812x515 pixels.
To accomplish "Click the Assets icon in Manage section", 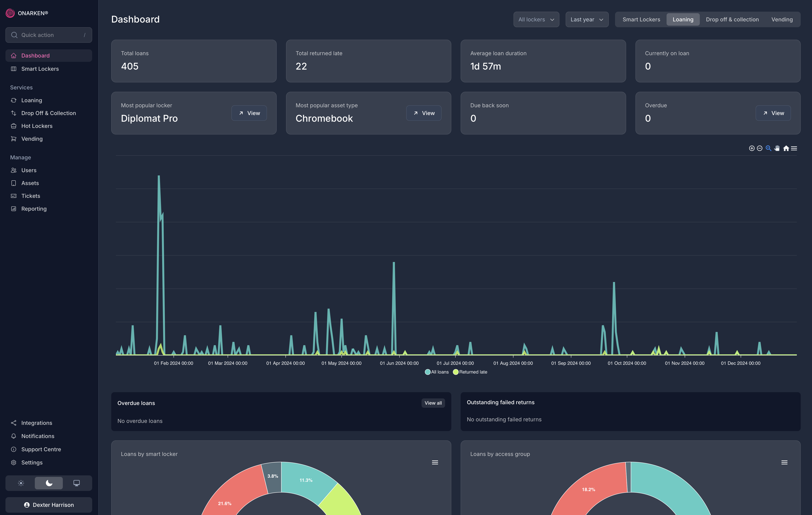I will [13, 183].
